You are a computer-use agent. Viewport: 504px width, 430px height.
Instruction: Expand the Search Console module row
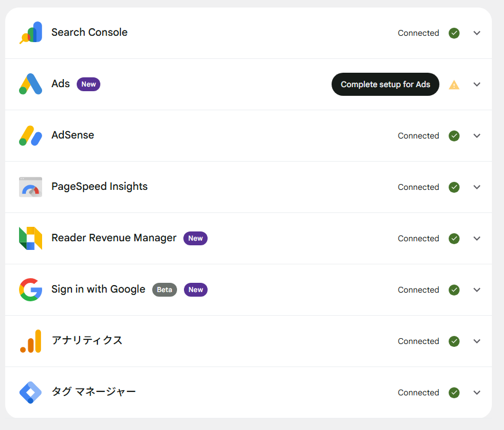477,33
